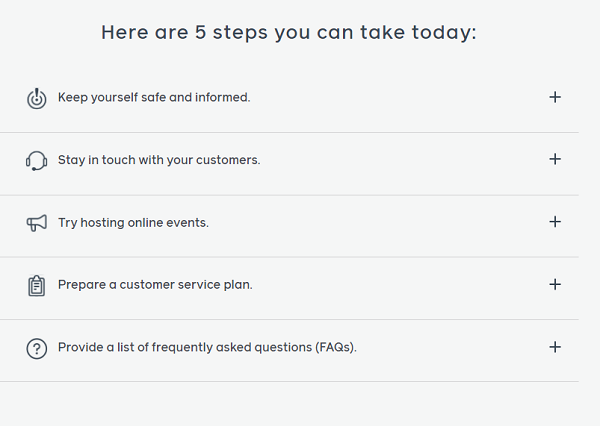
Task: Expand the FAQs step using its plus sign
Action: coord(555,347)
